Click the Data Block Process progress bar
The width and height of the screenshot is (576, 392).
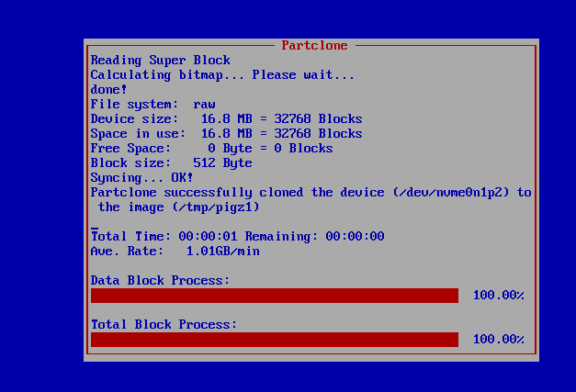coord(275,296)
